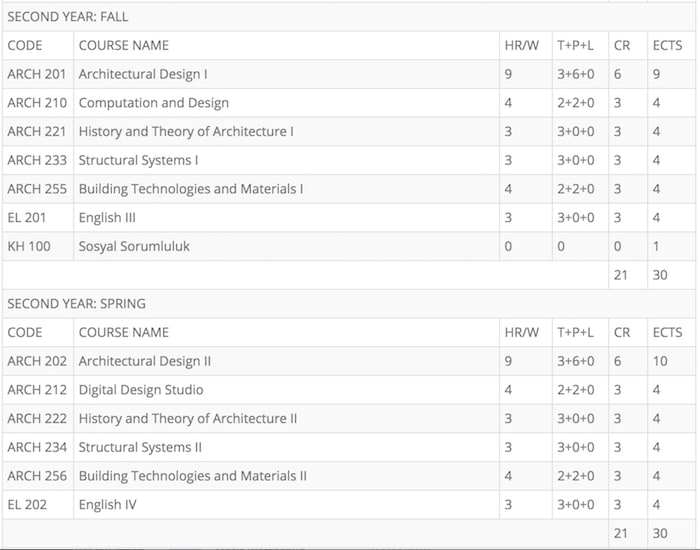This screenshot has width=700, height=550.
Task: Click History and Theory of Architecture I
Action: [186, 132]
